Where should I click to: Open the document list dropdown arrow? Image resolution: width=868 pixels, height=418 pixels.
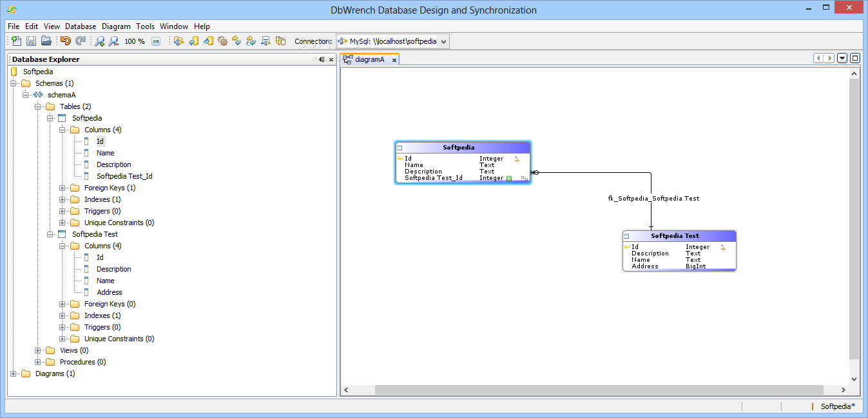coord(842,58)
